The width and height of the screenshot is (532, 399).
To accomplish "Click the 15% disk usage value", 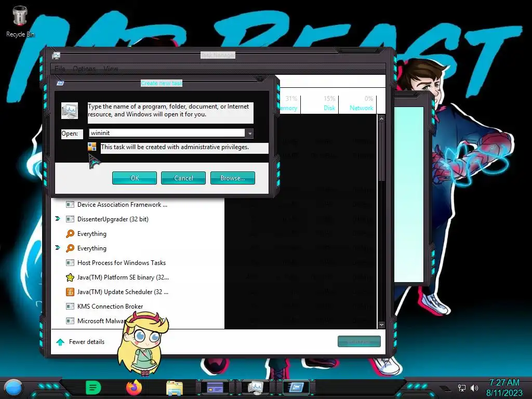I will click(329, 99).
